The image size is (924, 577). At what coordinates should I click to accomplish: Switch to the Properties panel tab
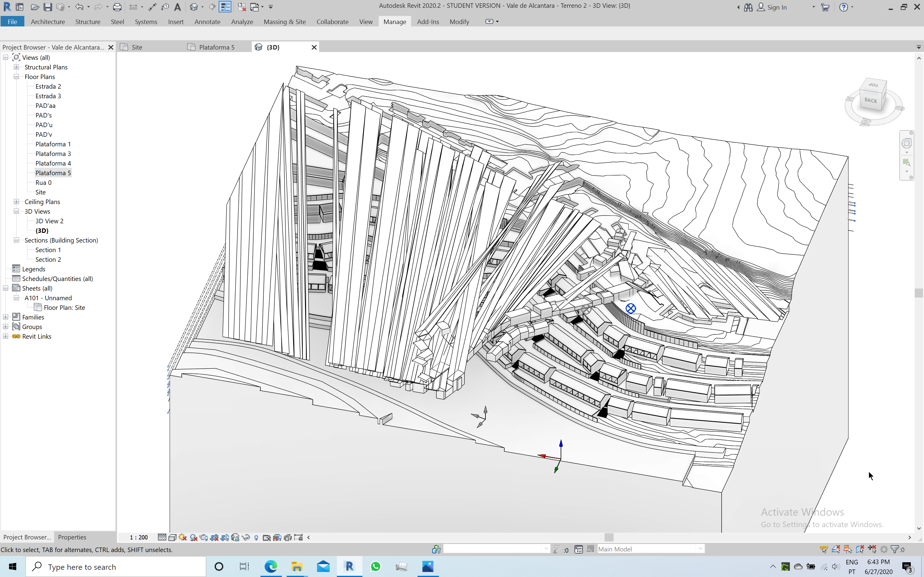72,537
